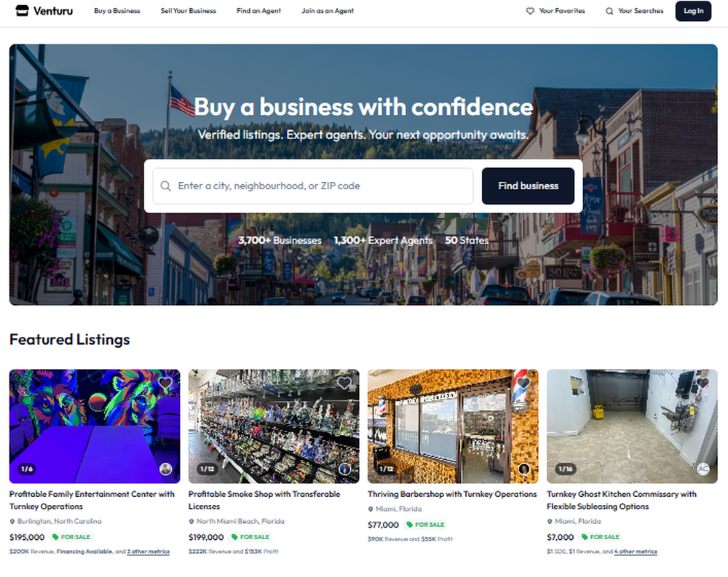The height and width of the screenshot is (577, 728).
Task: Click the North Miami Beach location pin
Action: [191, 521]
